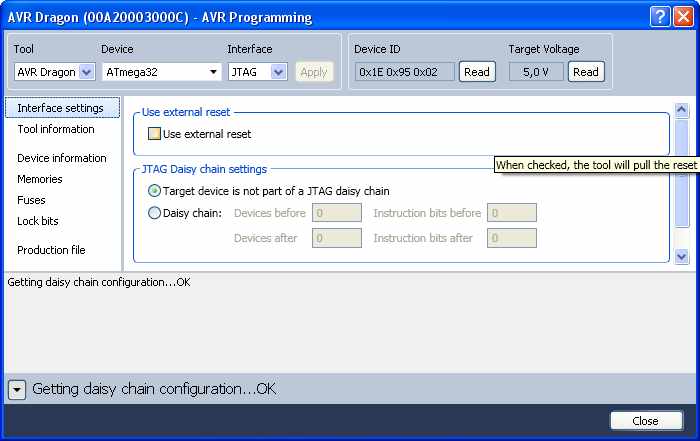This screenshot has width=700, height=441.
Task: Select Interface settings in the sidebar
Action: [x=62, y=108]
